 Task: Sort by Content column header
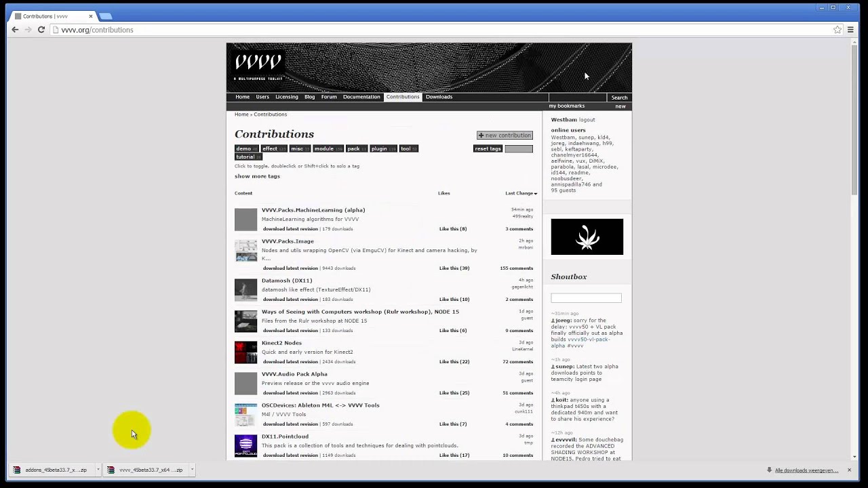pyautogui.click(x=243, y=193)
